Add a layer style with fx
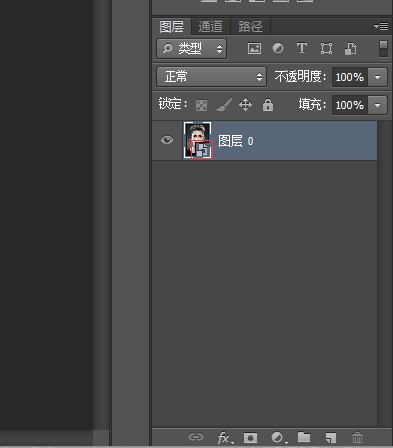Image resolution: width=393 pixels, height=448 pixels. (225, 437)
